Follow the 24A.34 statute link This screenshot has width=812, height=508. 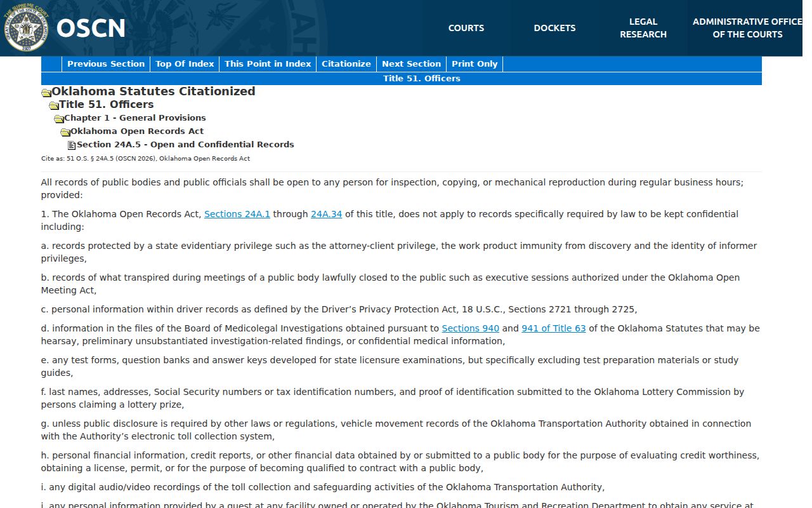coord(326,214)
